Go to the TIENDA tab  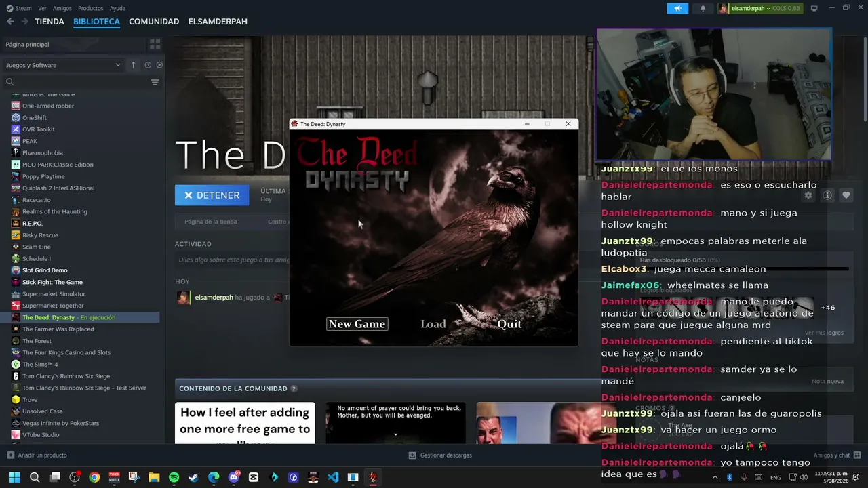pyautogui.click(x=50, y=22)
